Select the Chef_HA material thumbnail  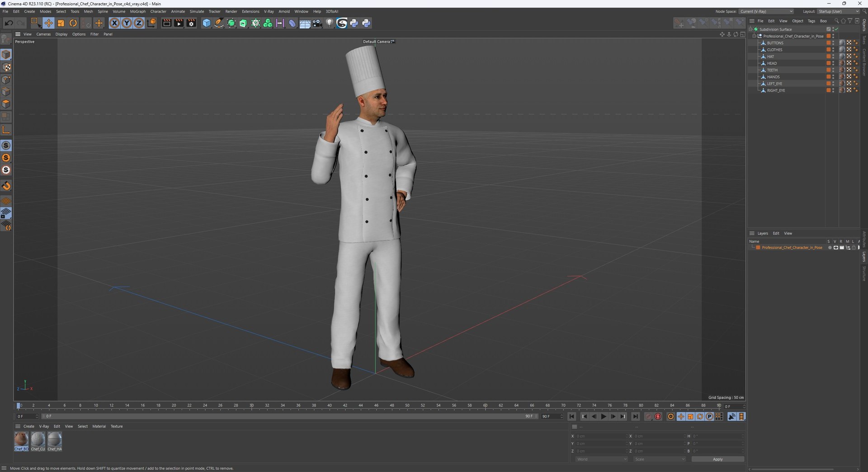point(55,441)
